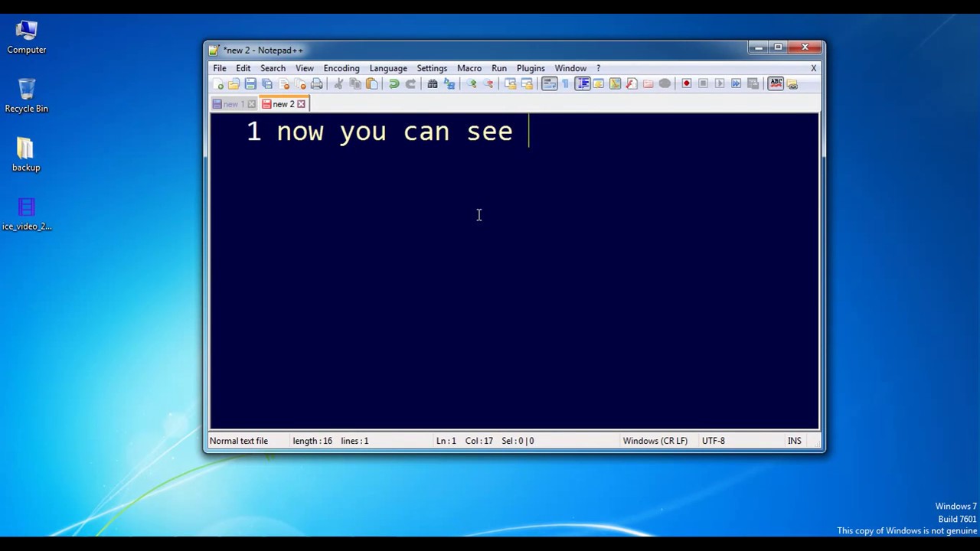Toggle word wrap from the toolbar
980x551 pixels.
point(549,83)
